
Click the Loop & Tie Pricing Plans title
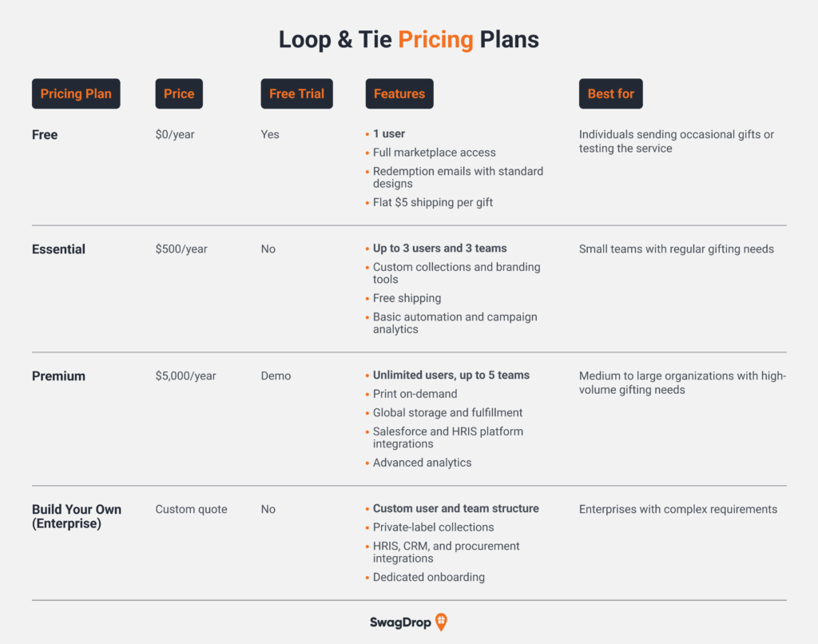[409, 39]
